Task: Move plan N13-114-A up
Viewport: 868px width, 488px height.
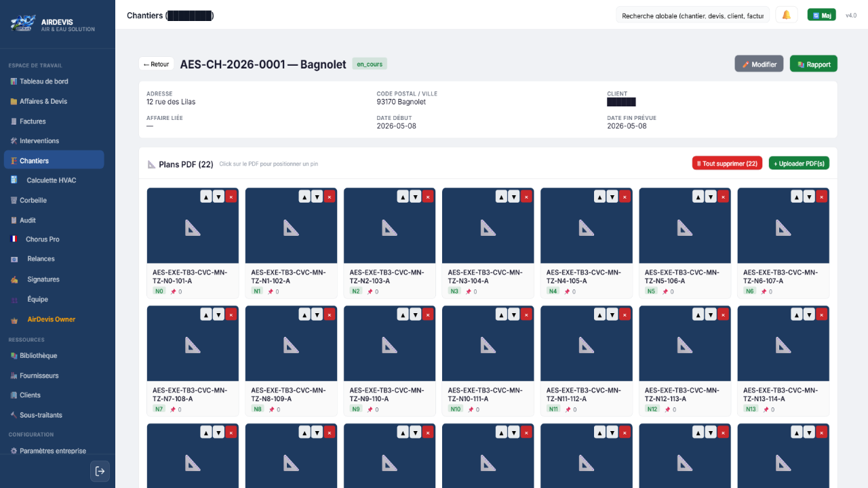Action: tap(797, 314)
